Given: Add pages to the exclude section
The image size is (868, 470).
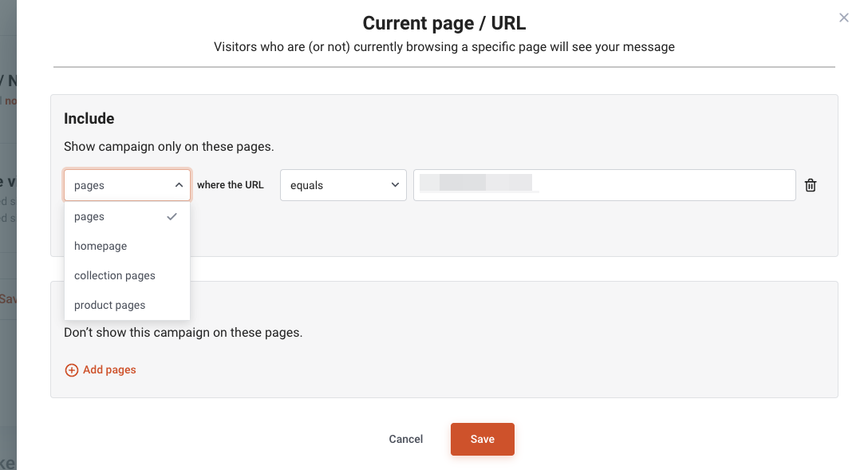Looking at the screenshot, I should coord(101,369).
